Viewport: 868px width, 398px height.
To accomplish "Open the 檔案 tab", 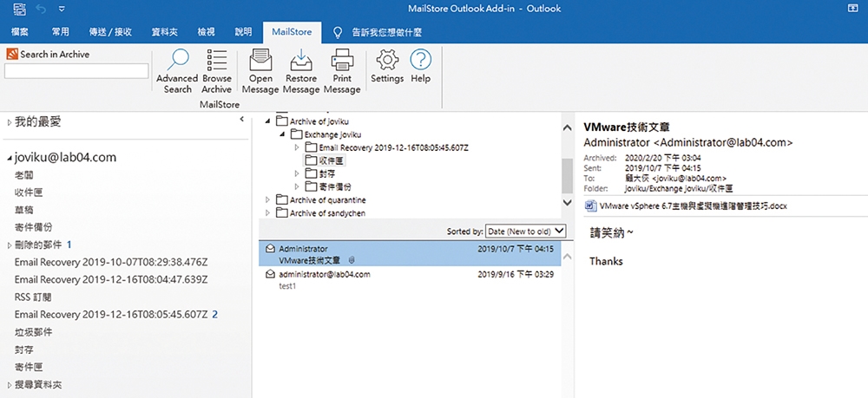I will pos(20,32).
